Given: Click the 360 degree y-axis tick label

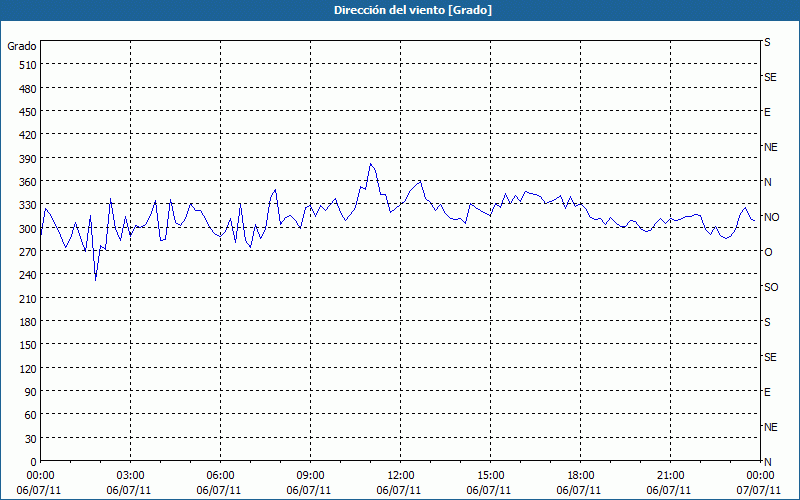Looking at the screenshot, I should pos(27,182).
